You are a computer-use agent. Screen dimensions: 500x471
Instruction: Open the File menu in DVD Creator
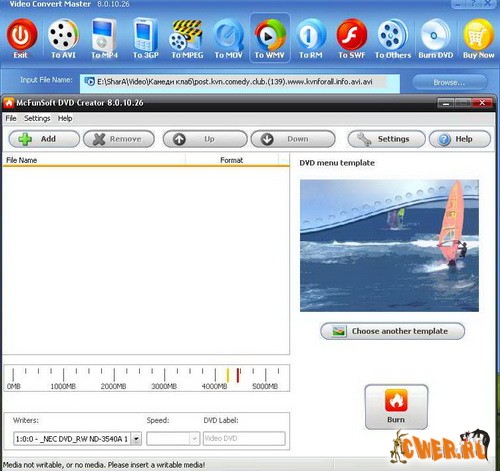11,118
